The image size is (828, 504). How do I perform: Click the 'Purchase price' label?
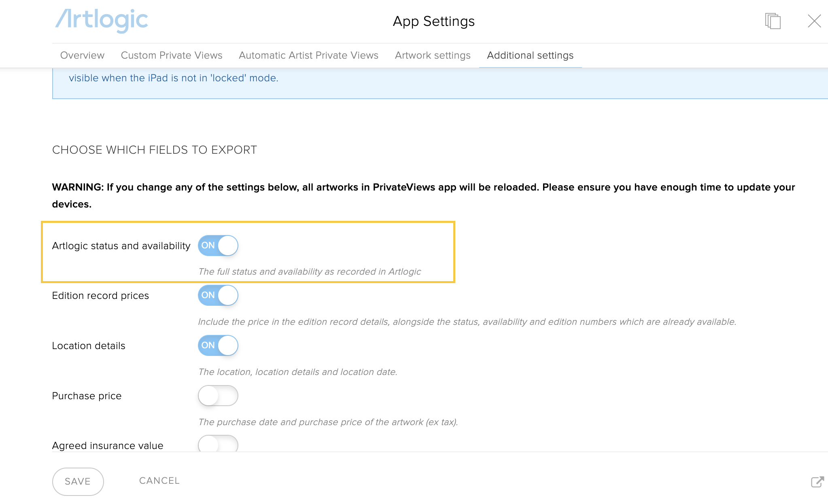pyautogui.click(x=87, y=396)
